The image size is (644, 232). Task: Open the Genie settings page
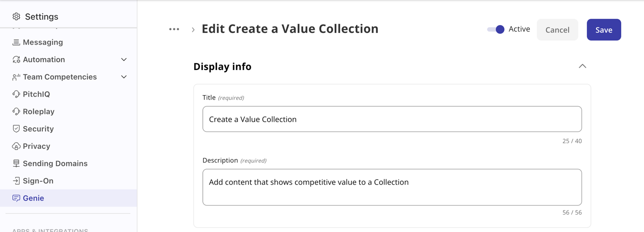[x=33, y=198]
